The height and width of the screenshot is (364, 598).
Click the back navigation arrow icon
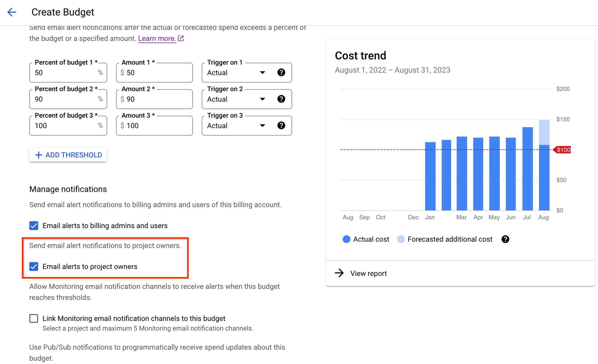(x=12, y=12)
